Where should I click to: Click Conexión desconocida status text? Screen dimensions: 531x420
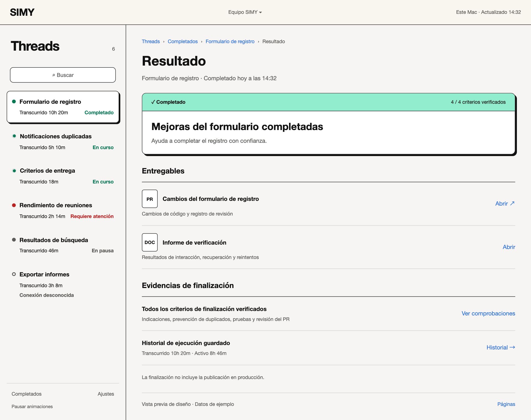click(x=46, y=295)
